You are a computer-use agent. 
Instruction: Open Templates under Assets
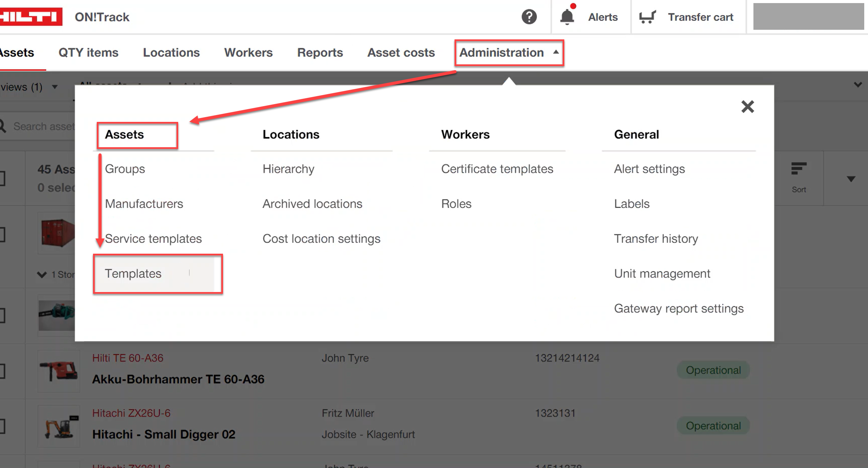[133, 274]
